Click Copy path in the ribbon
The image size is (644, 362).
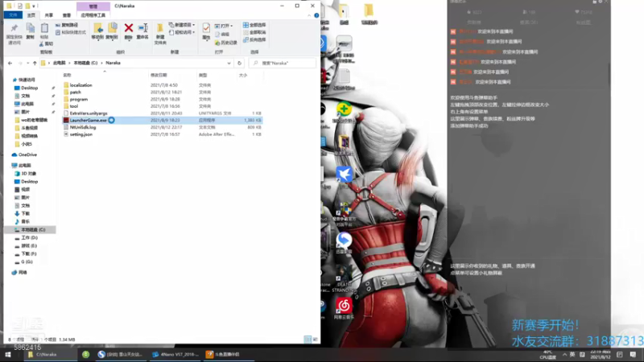[67, 25]
